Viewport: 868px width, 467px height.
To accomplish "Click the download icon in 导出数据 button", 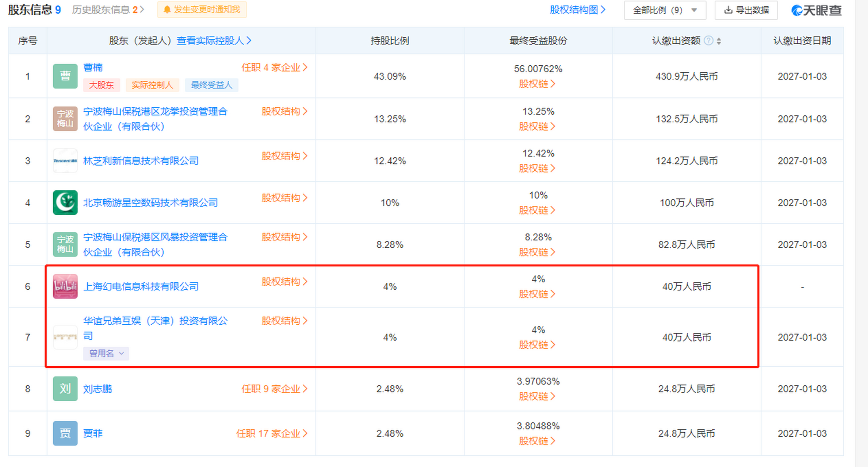I will point(728,10).
